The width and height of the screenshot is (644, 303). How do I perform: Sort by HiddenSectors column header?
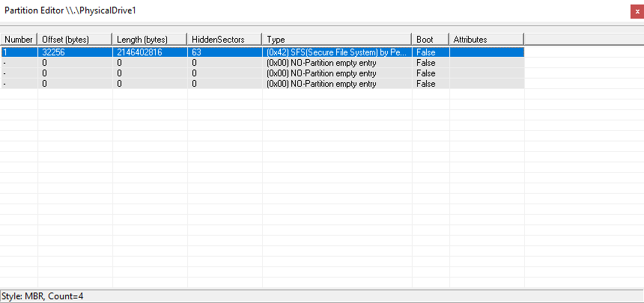point(224,40)
